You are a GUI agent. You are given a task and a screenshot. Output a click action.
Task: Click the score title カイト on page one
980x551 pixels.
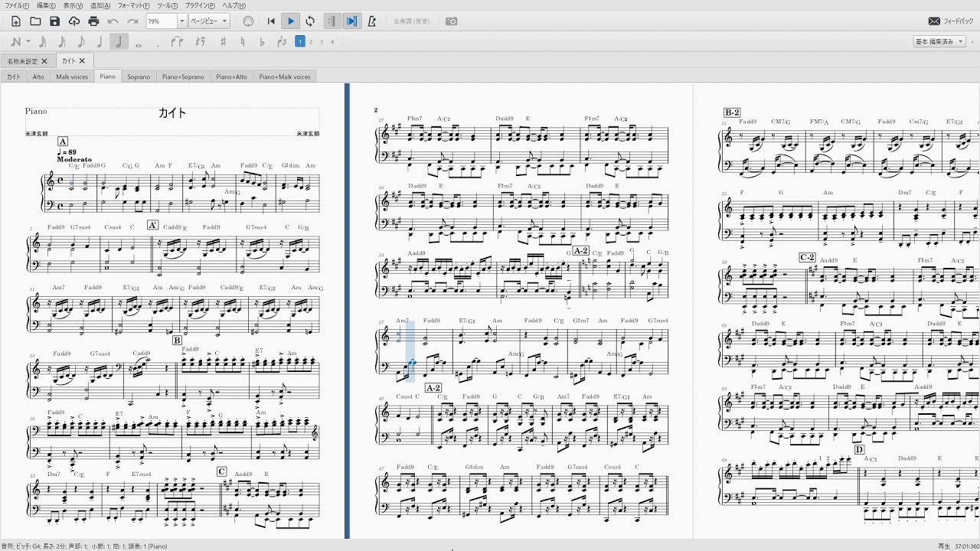pos(172,112)
